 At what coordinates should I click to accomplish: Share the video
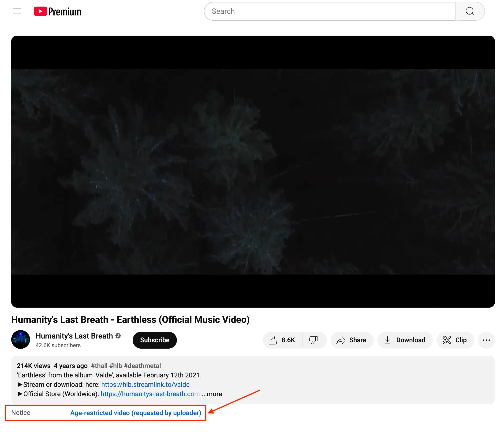tap(352, 340)
